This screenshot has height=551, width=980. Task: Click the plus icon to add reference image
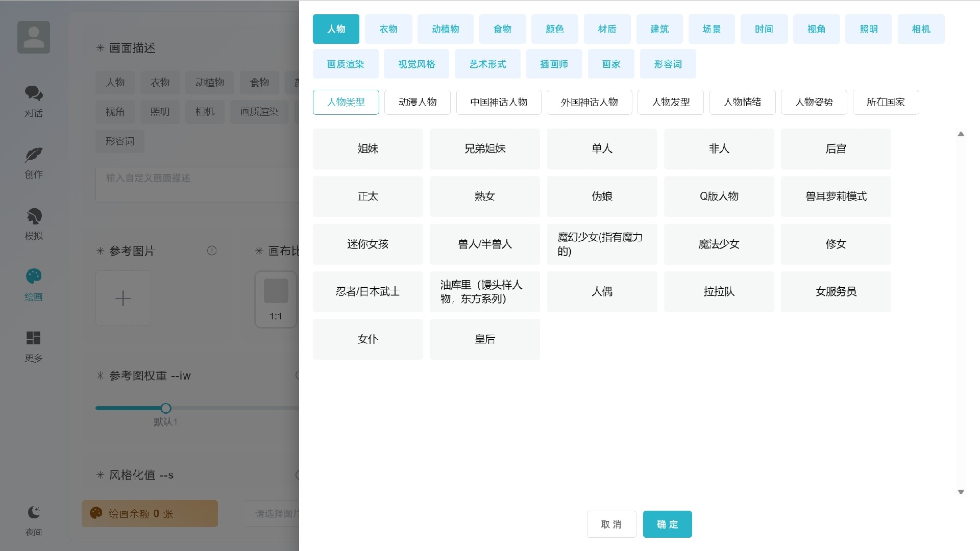(123, 298)
